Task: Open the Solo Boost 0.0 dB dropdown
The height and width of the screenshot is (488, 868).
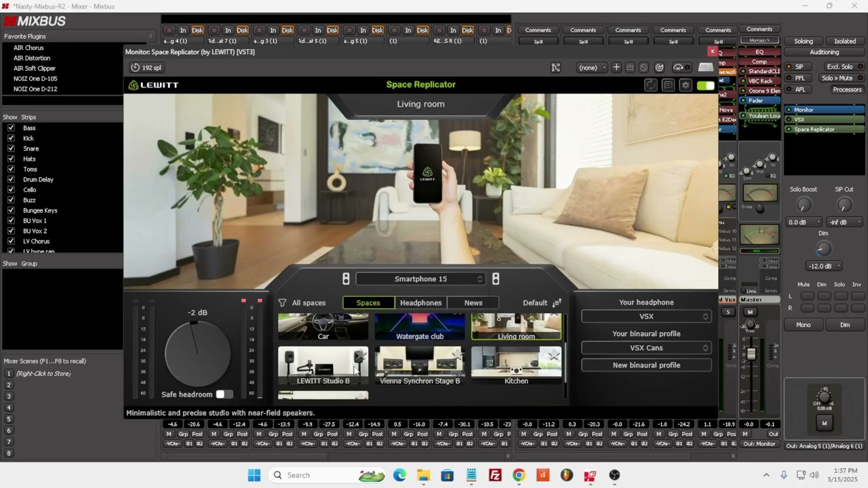Action: coord(804,222)
